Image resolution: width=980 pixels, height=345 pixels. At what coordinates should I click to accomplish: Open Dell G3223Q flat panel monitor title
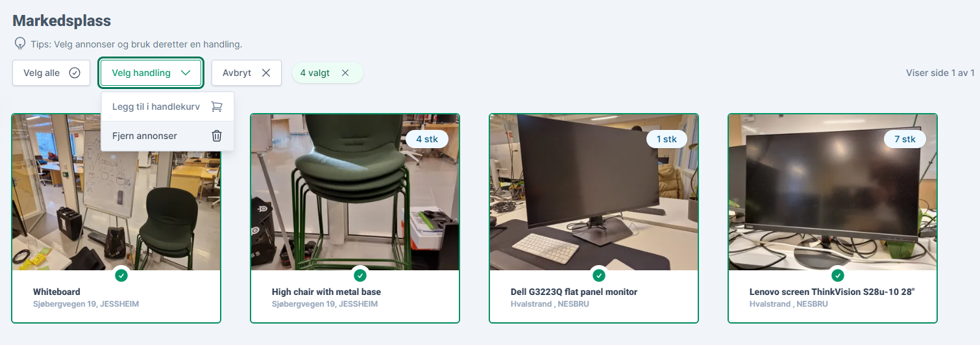(574, 292)
